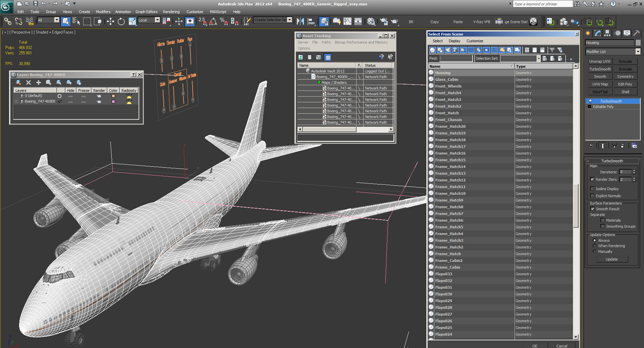Open Select by Name tool
This screenshot has height=348, width=644.
point(76,21)
